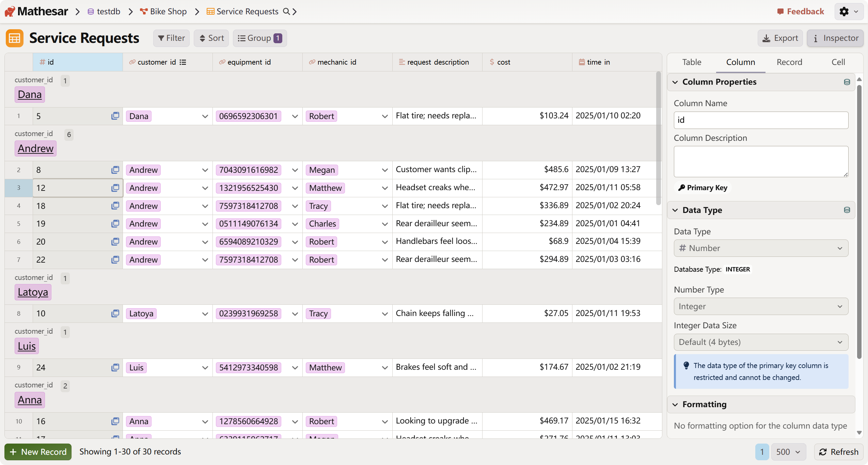Click database icon beside Column Properties heading
868x465 pixels.
click(x=847, y=82)
